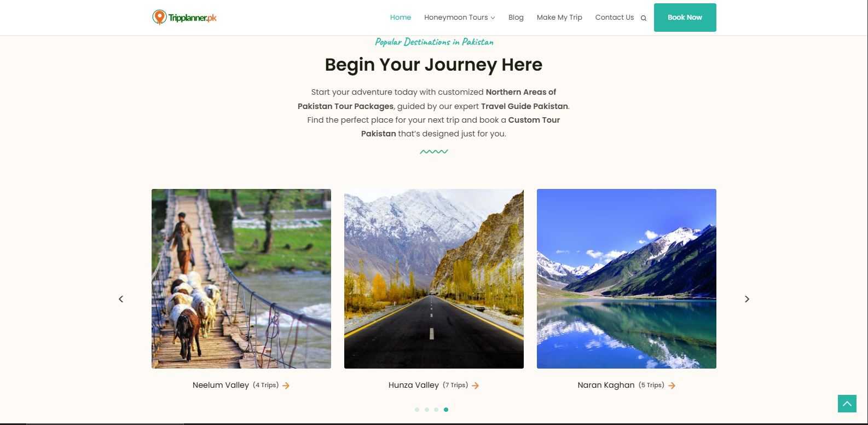This screenshot has width=868, height=425.
Task: Click the Tripplanner.pk logo
Action: click(184, 18)
